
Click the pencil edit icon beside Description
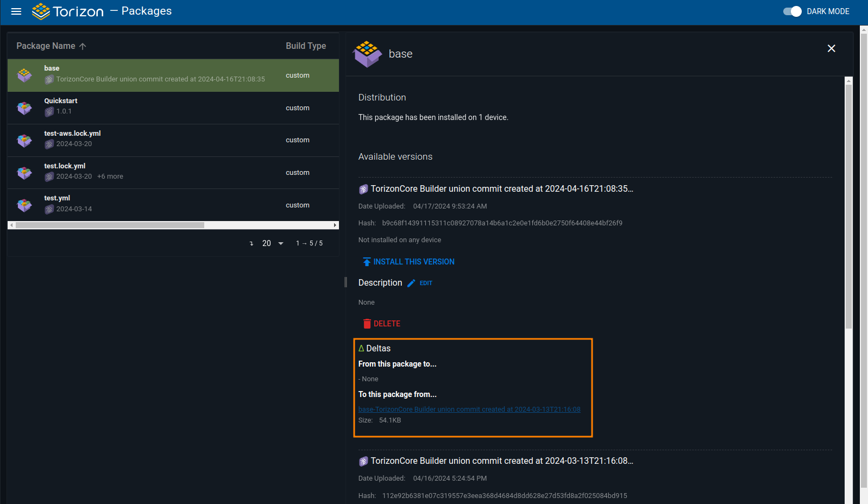point(411,283)
